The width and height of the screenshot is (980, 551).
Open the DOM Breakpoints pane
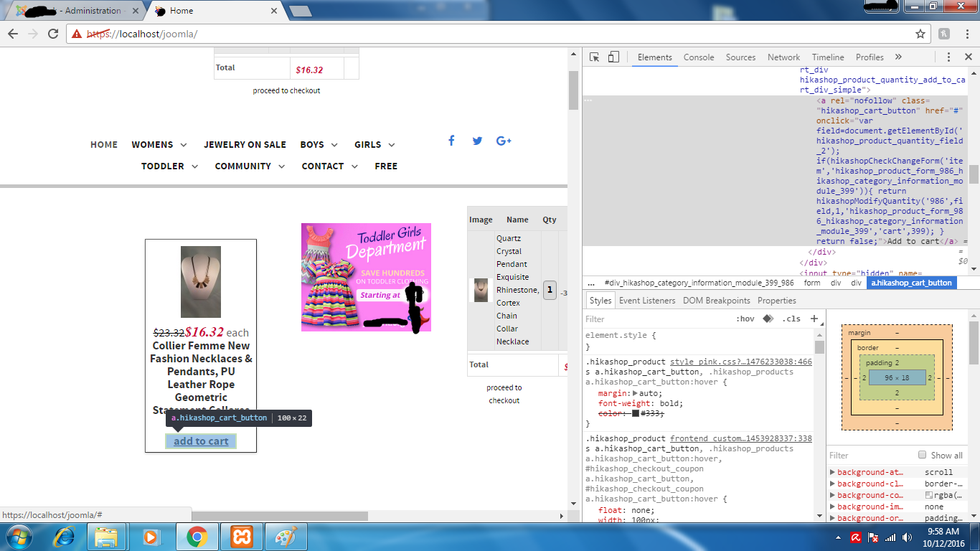716,301
